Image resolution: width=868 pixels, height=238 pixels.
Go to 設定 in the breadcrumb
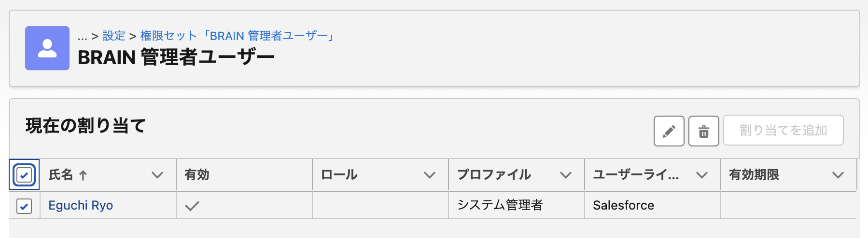(x=114, y=36)
